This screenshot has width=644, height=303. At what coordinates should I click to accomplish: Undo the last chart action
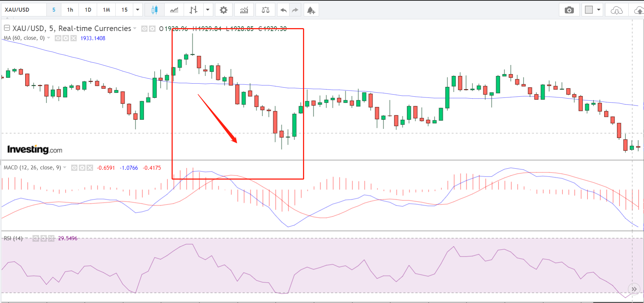point(283,10)
